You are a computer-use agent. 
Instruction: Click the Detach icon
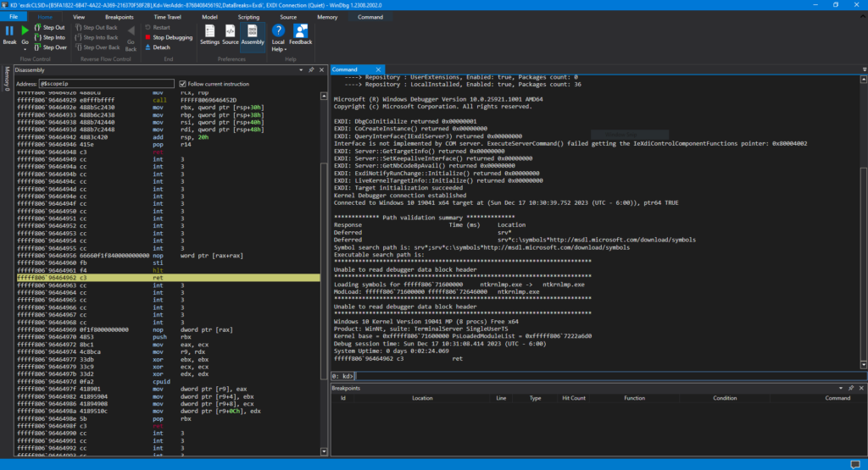[x=147, y=47]
